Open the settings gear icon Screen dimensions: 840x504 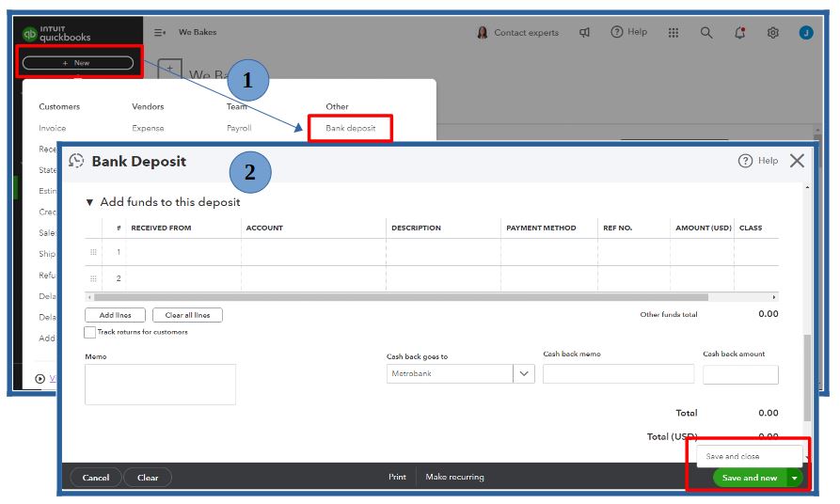click(772, 33)
